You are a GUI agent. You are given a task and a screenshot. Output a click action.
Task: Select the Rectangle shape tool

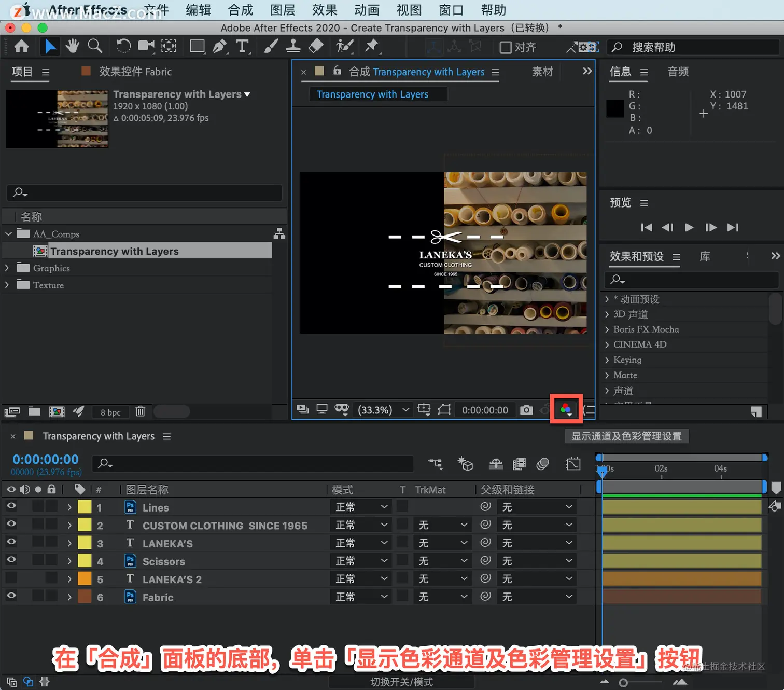[198, 47]
